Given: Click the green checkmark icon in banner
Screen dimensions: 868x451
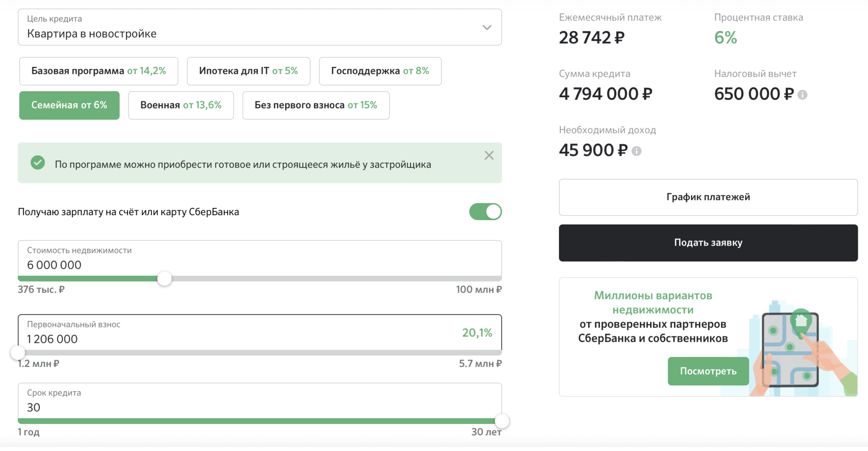Looking at the screenshot, I should click(38, 162).
